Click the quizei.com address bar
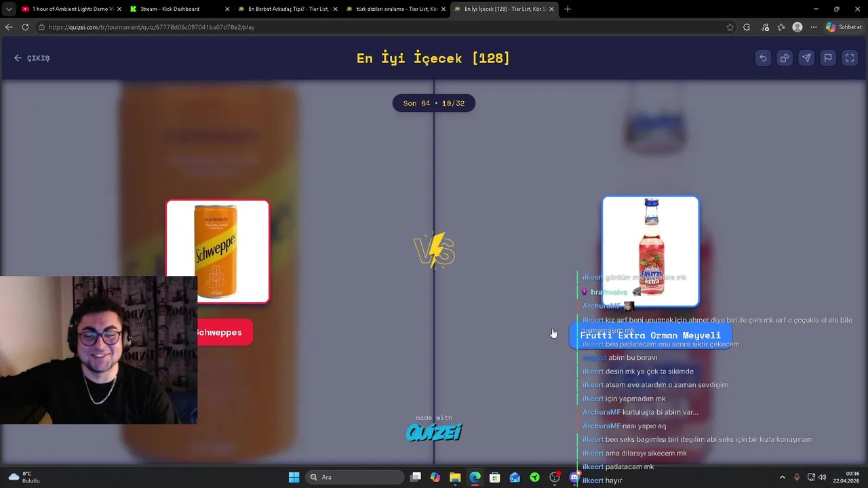 (x=380, y=27)
